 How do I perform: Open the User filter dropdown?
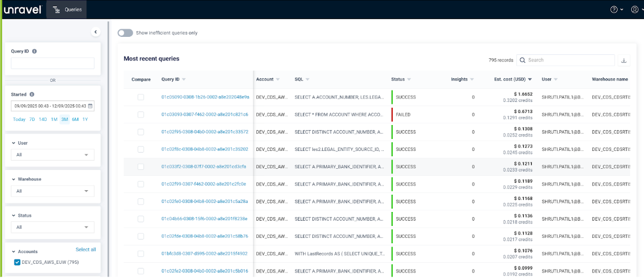[52, 155]
